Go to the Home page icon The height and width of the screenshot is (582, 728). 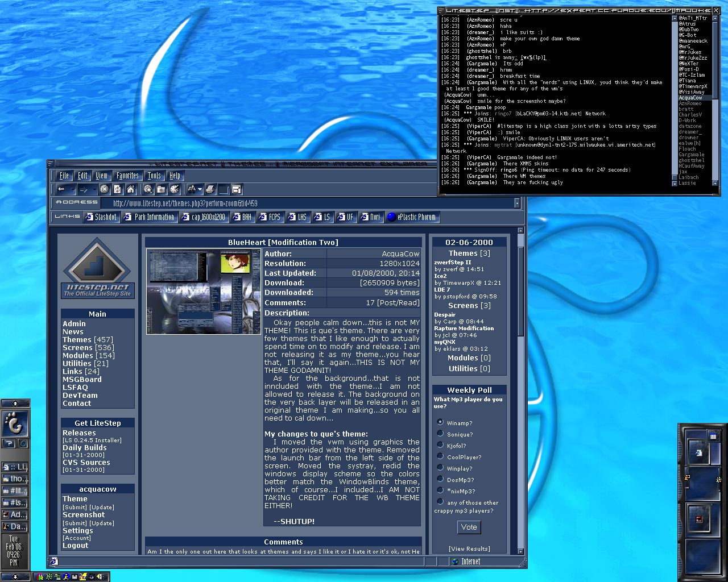tap(130, 189)
